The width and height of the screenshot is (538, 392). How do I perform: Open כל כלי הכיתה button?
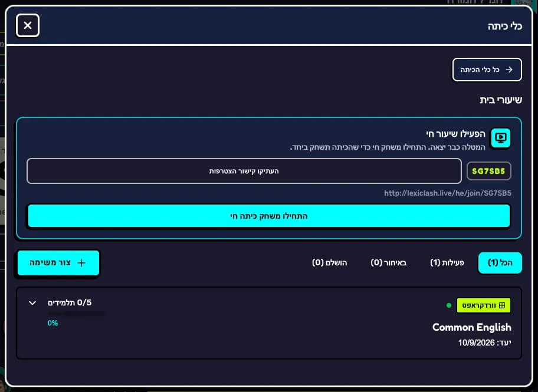point(487,70)
